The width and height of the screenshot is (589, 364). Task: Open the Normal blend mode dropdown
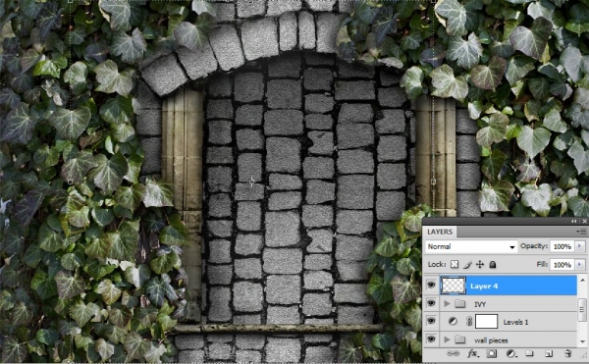pos(471,246)
